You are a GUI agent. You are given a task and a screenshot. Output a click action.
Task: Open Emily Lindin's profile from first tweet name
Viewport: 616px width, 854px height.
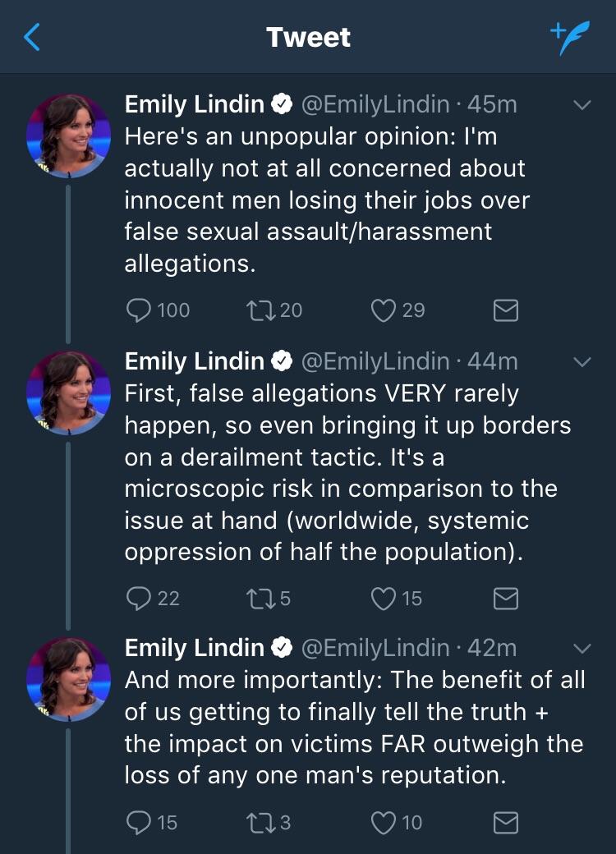(194, 104)
